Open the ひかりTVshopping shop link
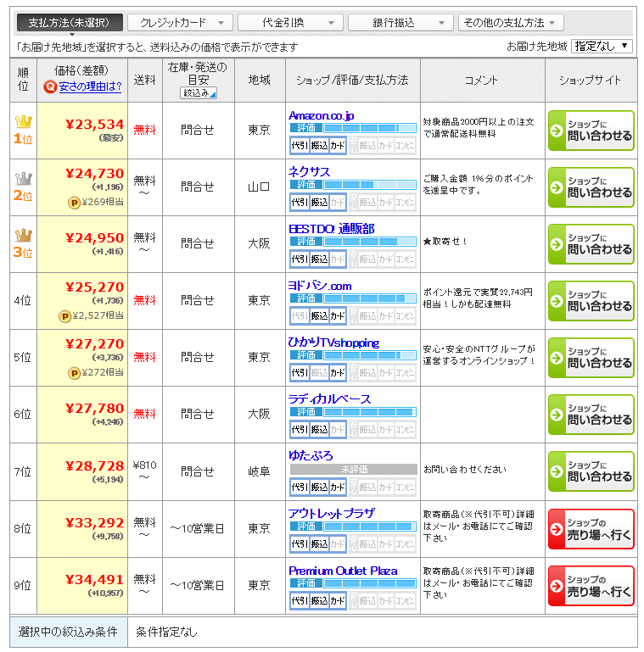 (333, 343)
